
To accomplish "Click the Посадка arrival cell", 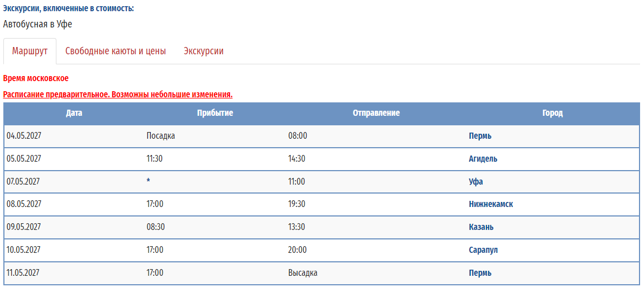I will 161,136.
